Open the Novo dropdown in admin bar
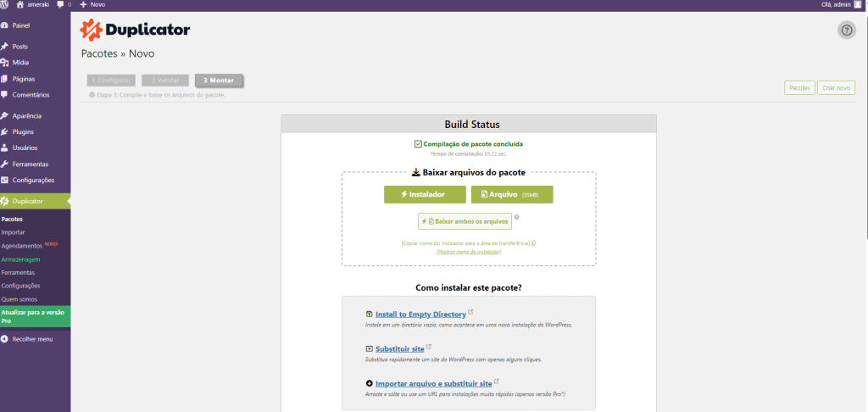The width and height of the screenshot is (868, 412). tap(92, 4)
